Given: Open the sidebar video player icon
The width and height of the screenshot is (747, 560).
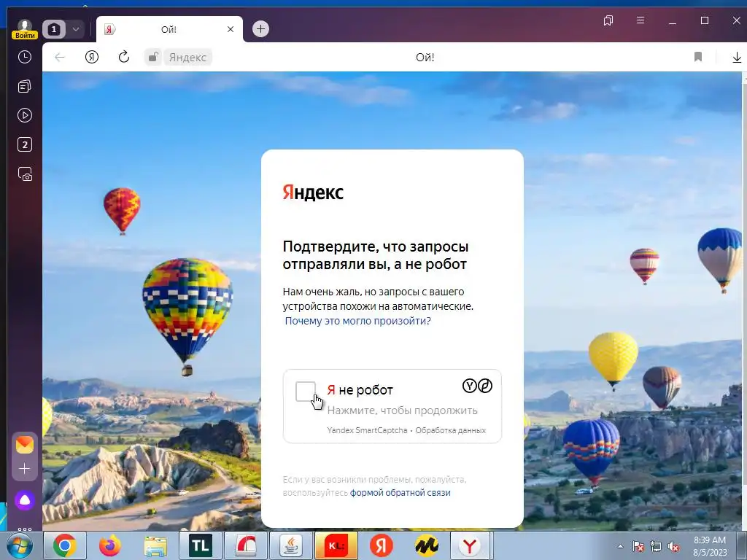Looking at the screenshot, I should [25, 116].
